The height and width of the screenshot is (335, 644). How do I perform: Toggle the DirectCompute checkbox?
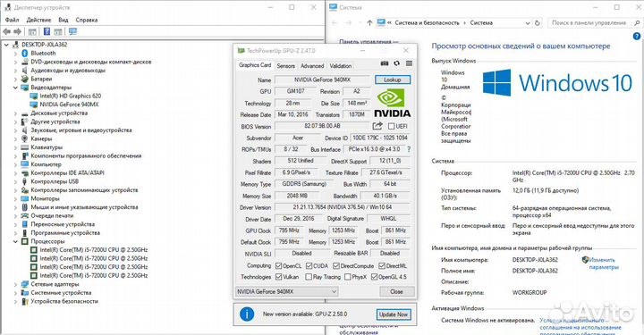336,265
